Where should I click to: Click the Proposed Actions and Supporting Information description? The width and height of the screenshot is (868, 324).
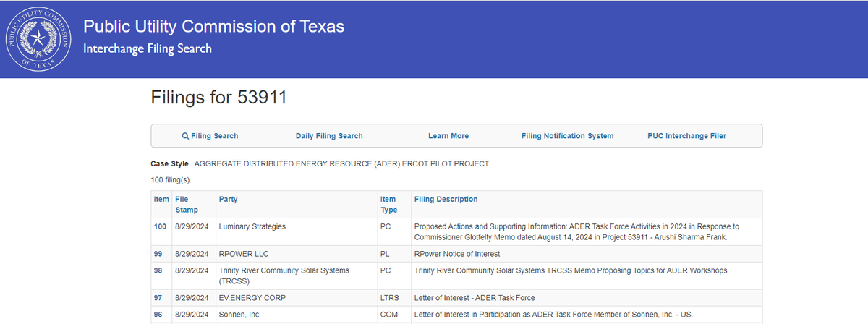click(576, 231)
